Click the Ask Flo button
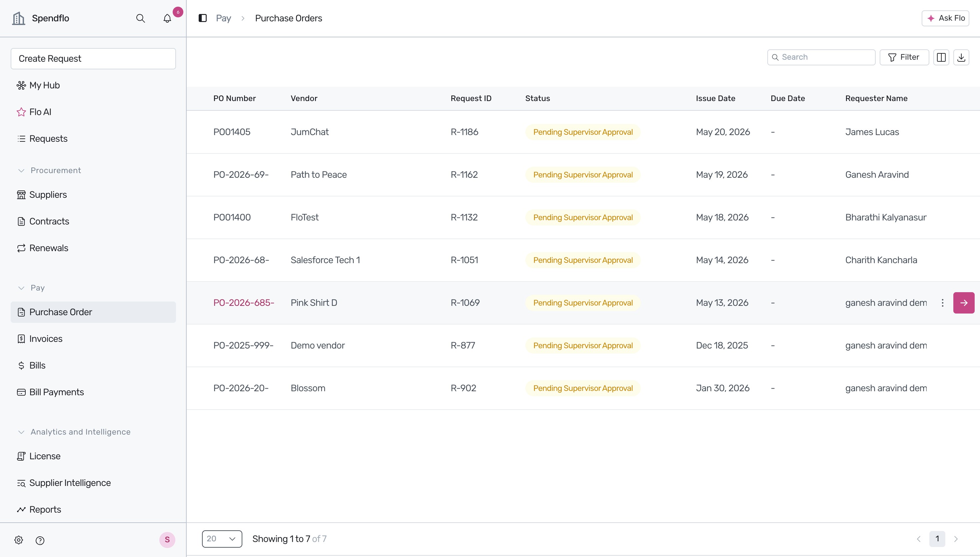 945,18
